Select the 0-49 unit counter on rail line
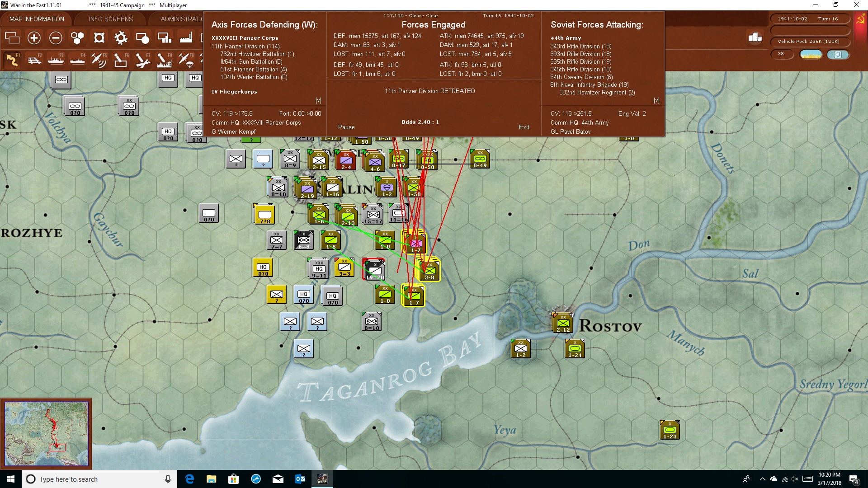The height and width of the screenshot is (488, 868). point(480,159)
